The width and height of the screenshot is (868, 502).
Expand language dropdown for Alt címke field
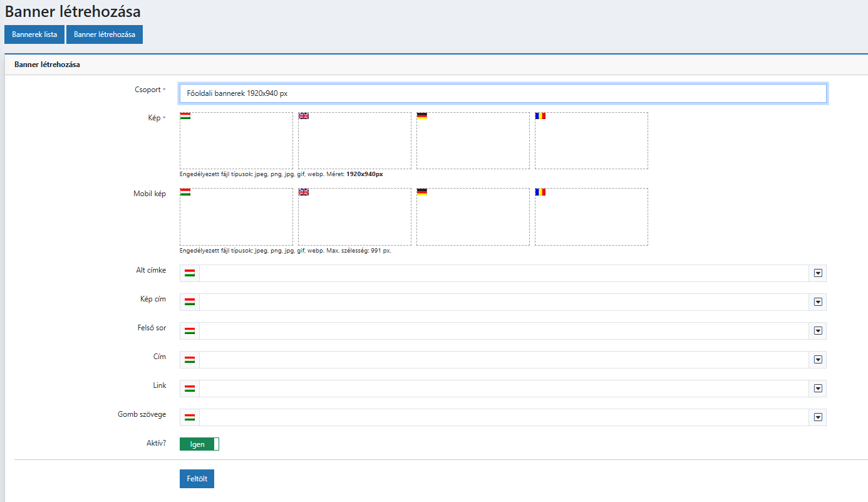coord(817,273)
